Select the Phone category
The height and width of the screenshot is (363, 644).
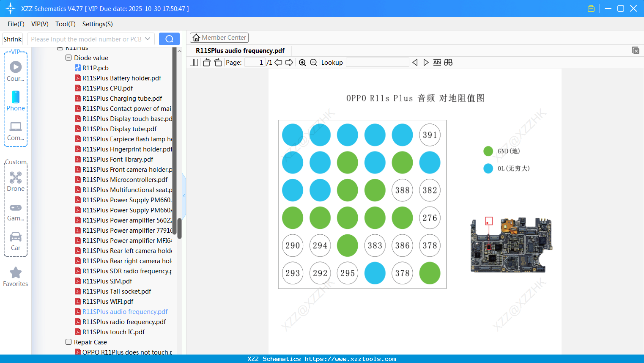(x=16, y=101)
